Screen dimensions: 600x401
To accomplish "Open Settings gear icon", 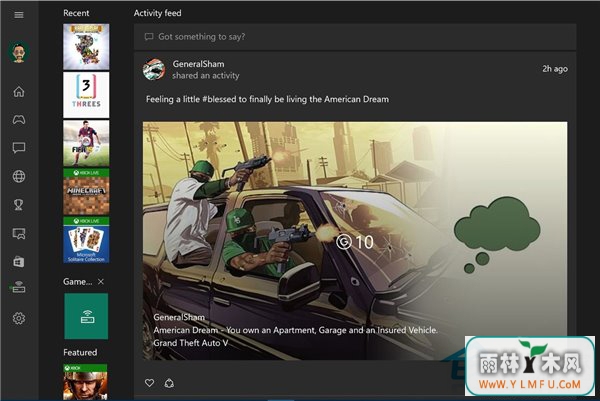I will pyautogui.click(x=19, y=318).
